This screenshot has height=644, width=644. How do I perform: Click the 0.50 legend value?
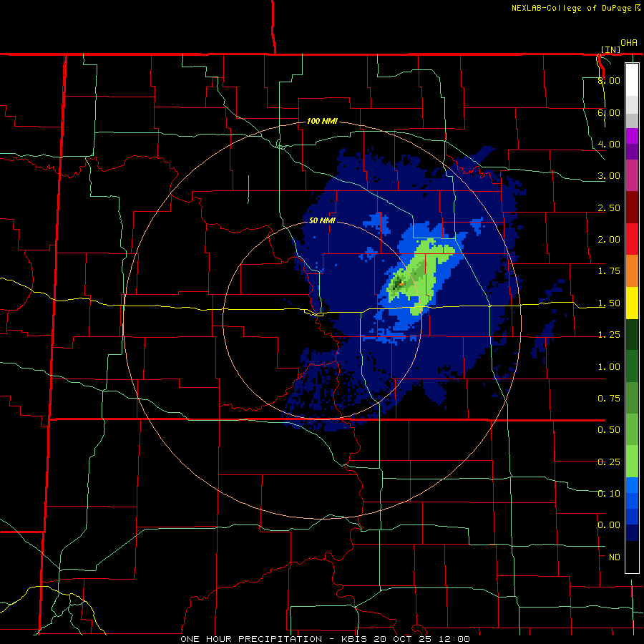[x=609, y=430]
